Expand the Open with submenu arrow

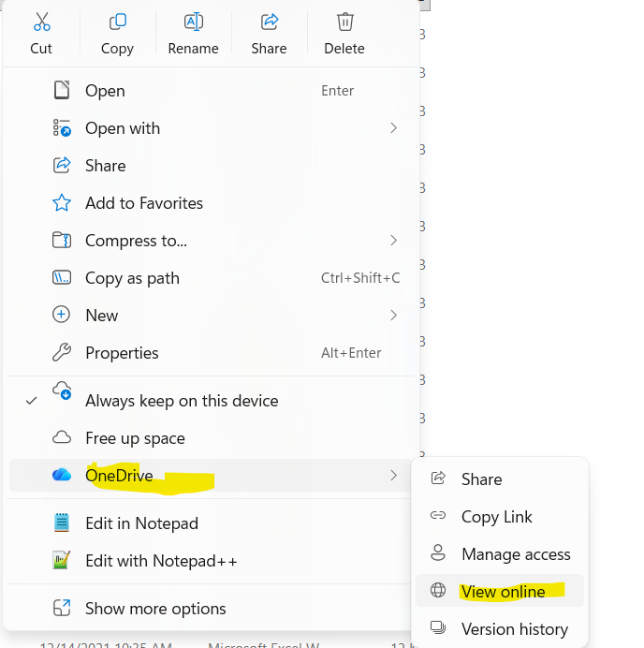click(394, 128)
